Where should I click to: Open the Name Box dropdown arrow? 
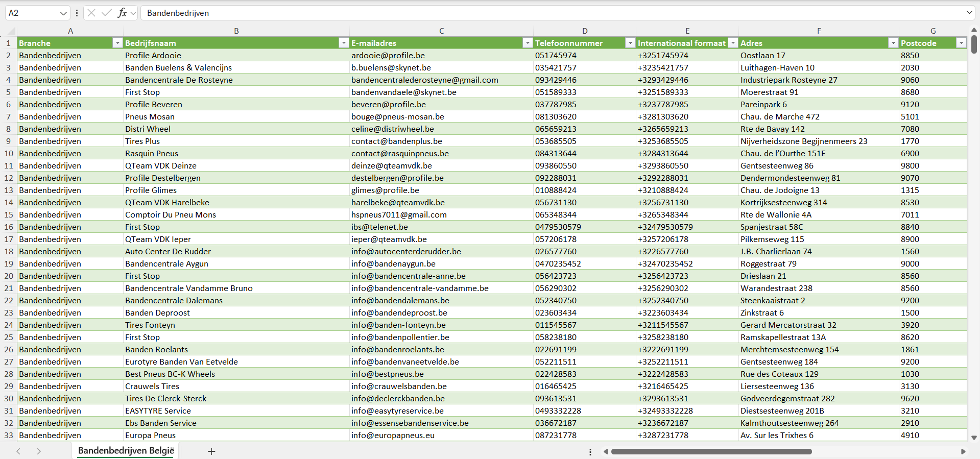click(x=63, y=13)
